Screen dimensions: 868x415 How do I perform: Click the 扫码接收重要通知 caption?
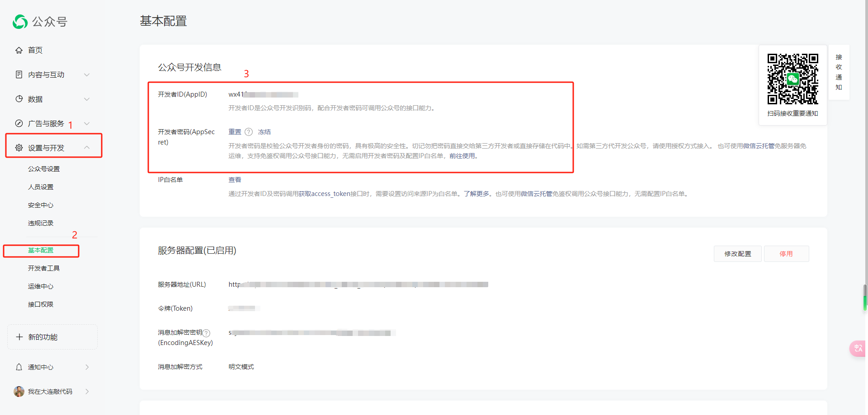pos(793,113)
